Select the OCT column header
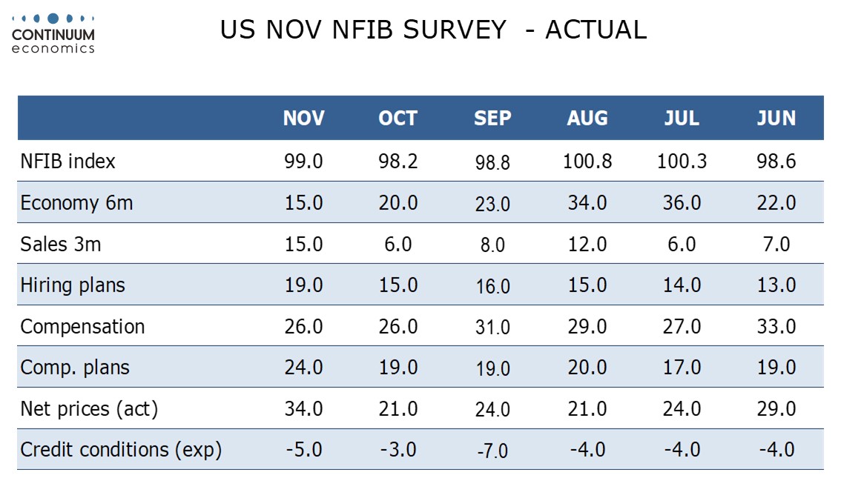Screen dimensions: 841x504 click(398, 119)
